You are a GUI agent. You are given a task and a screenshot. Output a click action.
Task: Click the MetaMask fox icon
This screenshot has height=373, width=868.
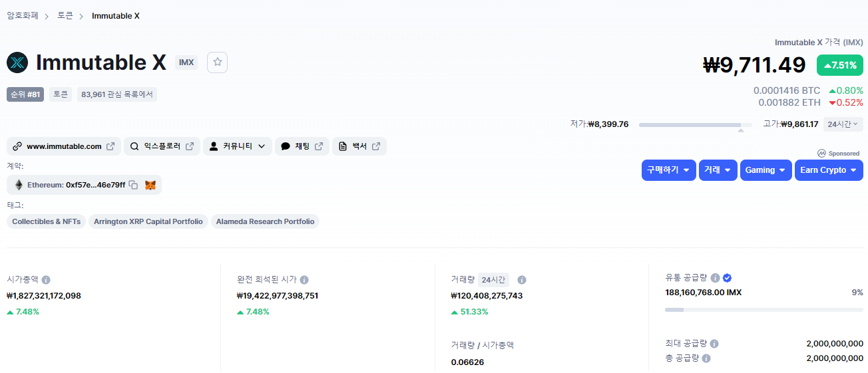click(150, 185)
